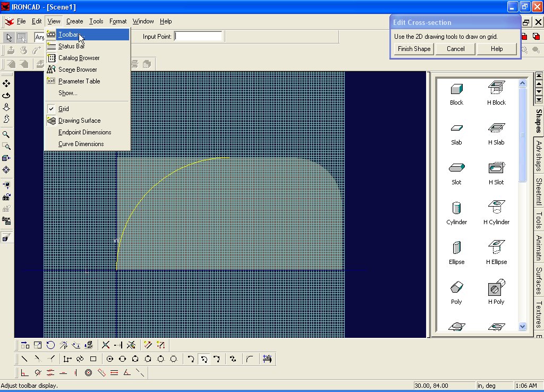Image resolution: width=544 pixels, height=392 pixels.
Task: Toggle the Grid checkmark option
Action: pyautogui.click(x=88, y=109)
